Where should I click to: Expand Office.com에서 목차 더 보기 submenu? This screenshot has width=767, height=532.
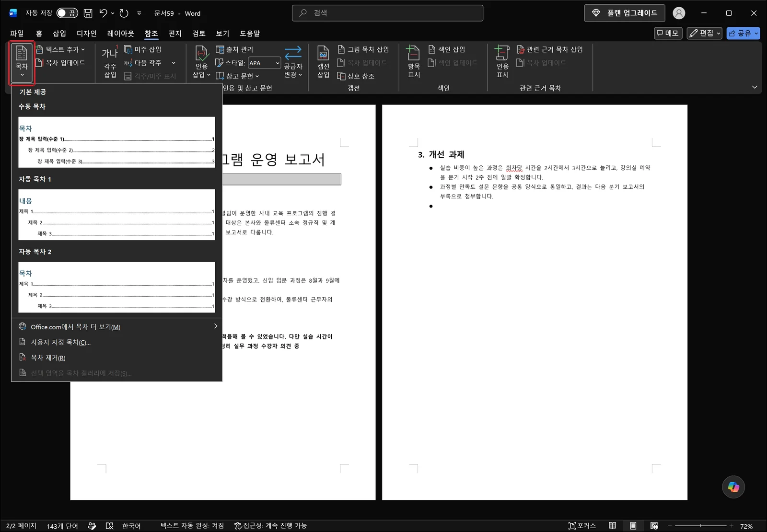[x=116, y=327]
